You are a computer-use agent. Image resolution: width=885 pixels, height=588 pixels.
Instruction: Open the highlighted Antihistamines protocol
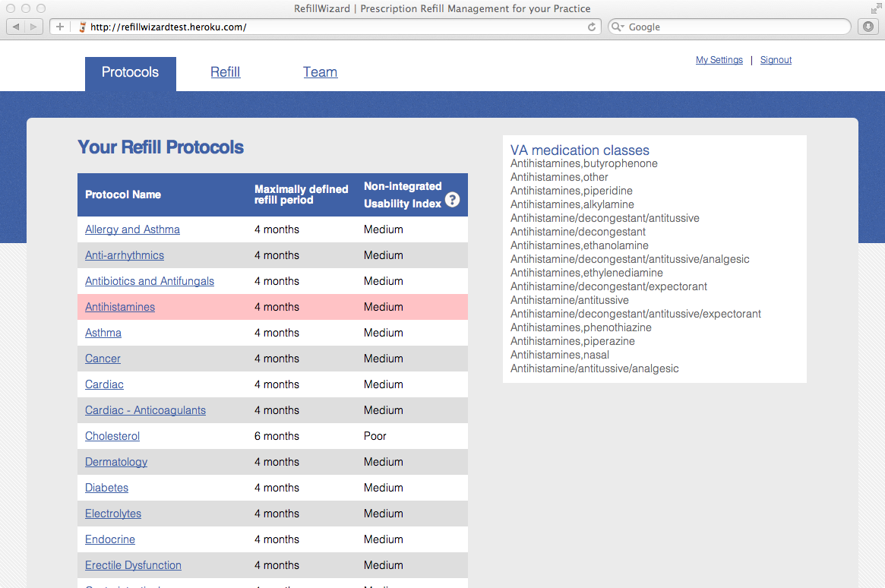point(120,307)
